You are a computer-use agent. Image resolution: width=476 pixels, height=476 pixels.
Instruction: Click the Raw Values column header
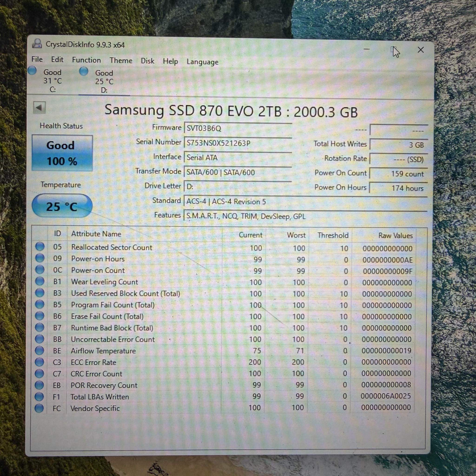(395, 235)
